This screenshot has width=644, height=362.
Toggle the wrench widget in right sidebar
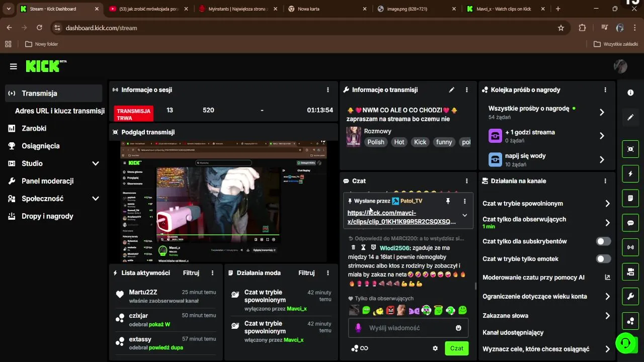[630, 297]
